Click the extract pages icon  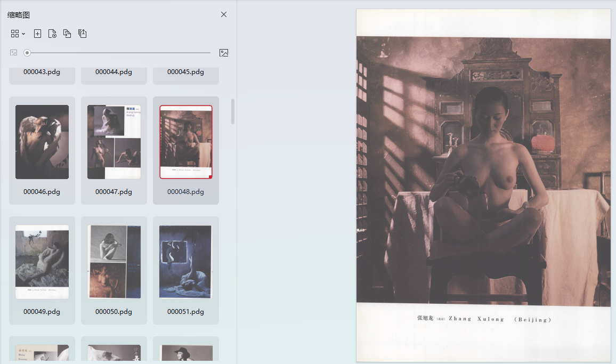pos(82,34)
